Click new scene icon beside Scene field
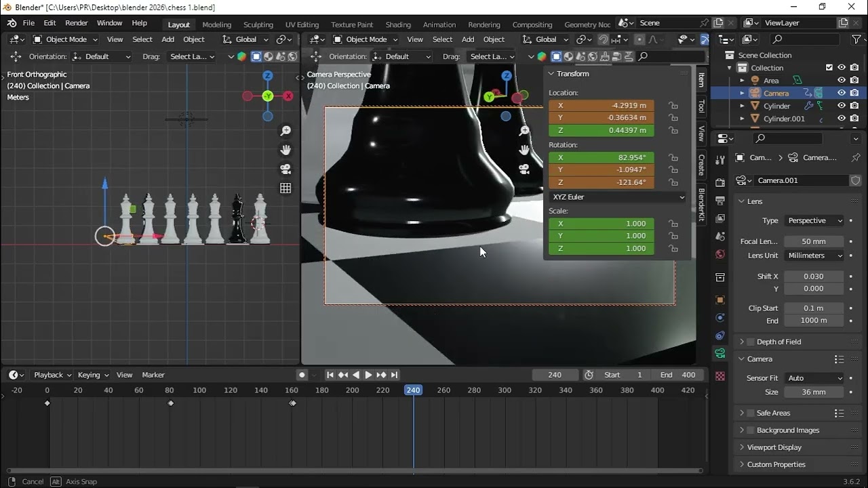Screen dimensions: 868x488 coord(718,23)
